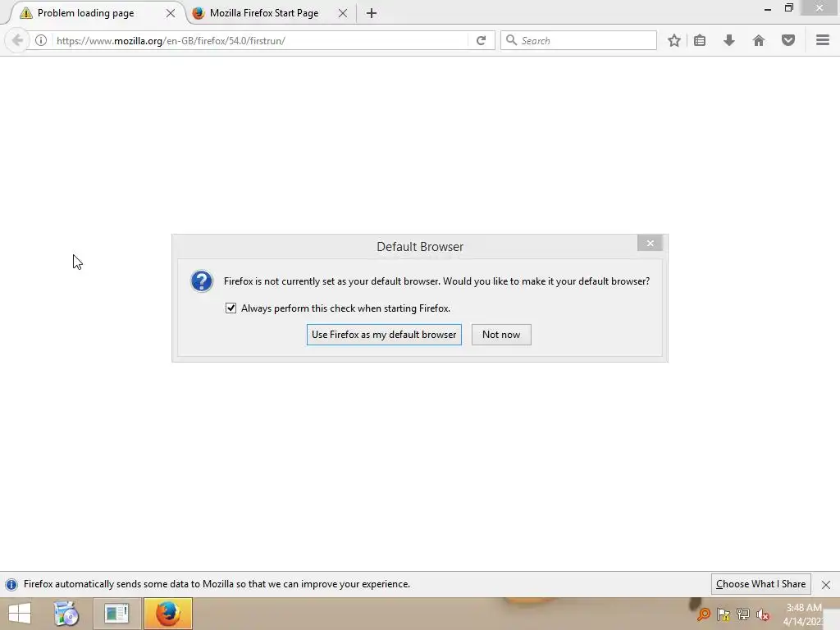Click Choose What I Share button
840x630 pixels.
coord(760,584)
